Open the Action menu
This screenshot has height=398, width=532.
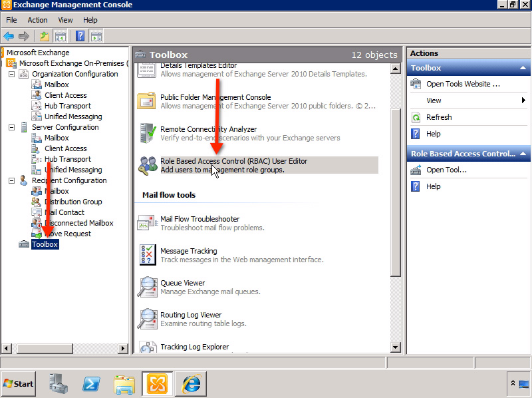[x=37, y=19]
